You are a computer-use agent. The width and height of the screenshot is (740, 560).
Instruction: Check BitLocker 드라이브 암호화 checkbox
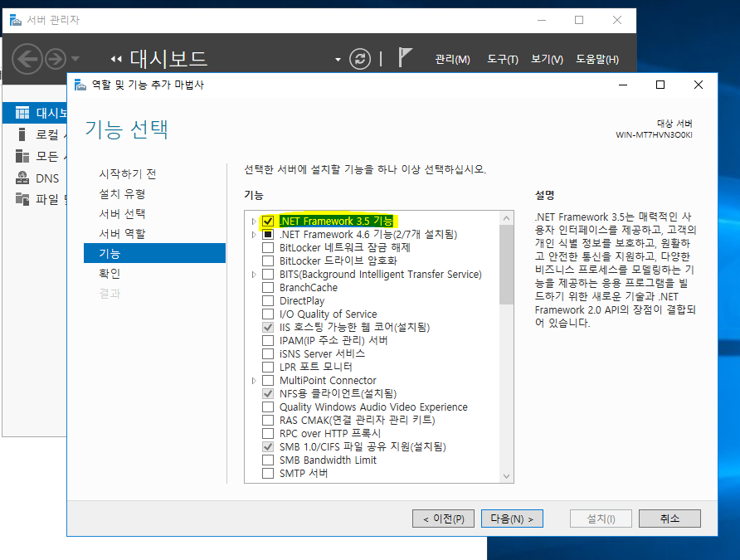268,261
